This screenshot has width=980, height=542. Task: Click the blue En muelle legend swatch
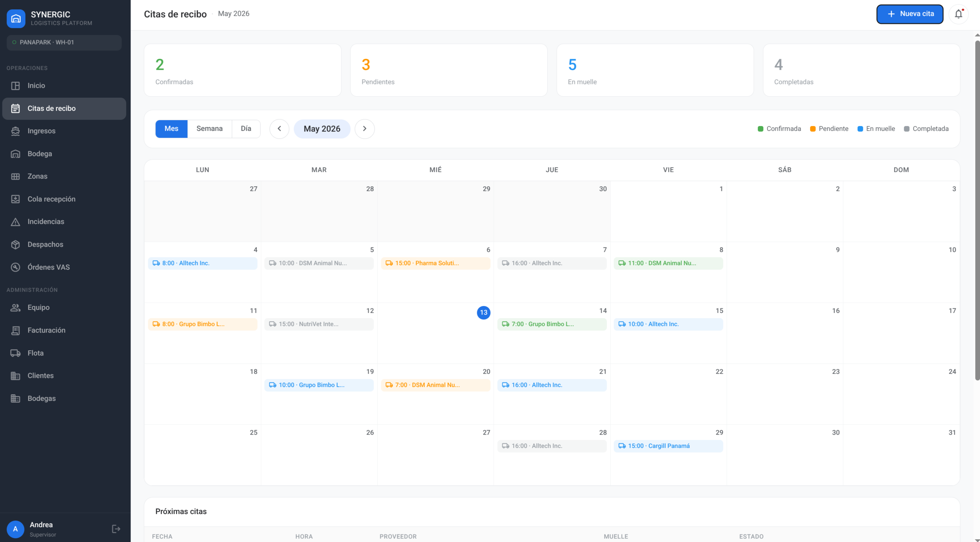point(860,129)
